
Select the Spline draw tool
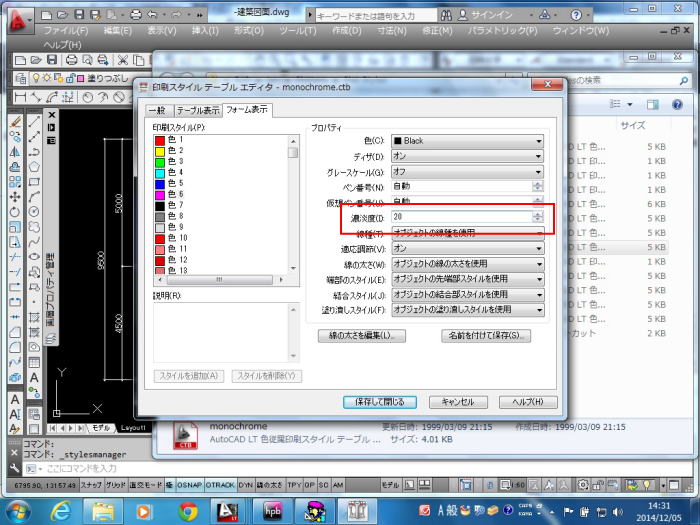34,242
